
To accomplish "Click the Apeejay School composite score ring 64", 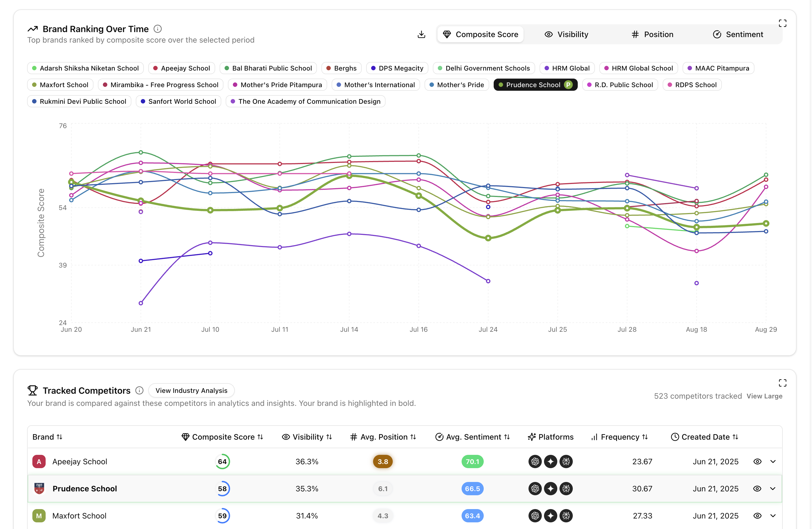I will 222,461.
